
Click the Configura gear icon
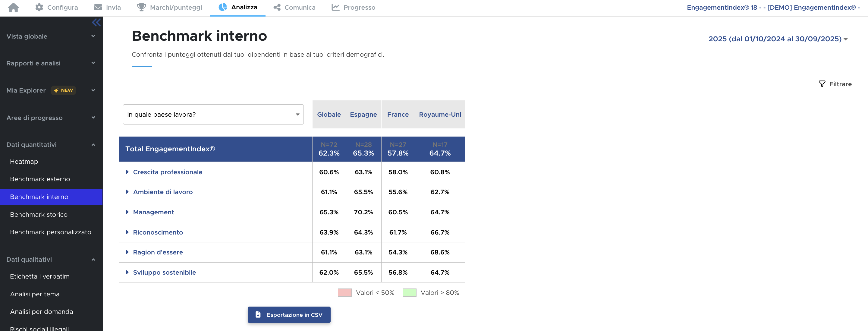[39, 8]
